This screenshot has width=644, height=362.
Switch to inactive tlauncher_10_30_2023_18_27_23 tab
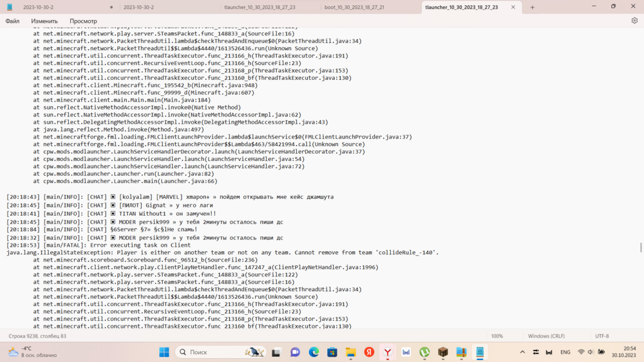click(x=260, y=7)
